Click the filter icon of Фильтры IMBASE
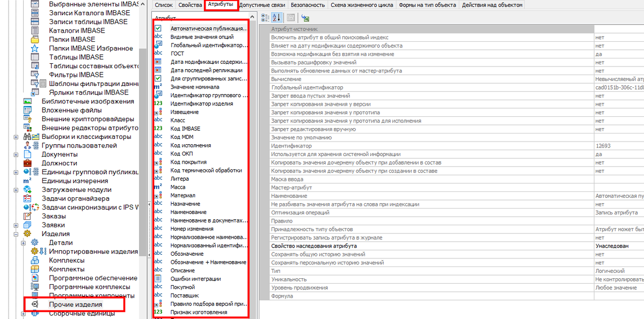644x319 pixels. [x=35, y=75]
